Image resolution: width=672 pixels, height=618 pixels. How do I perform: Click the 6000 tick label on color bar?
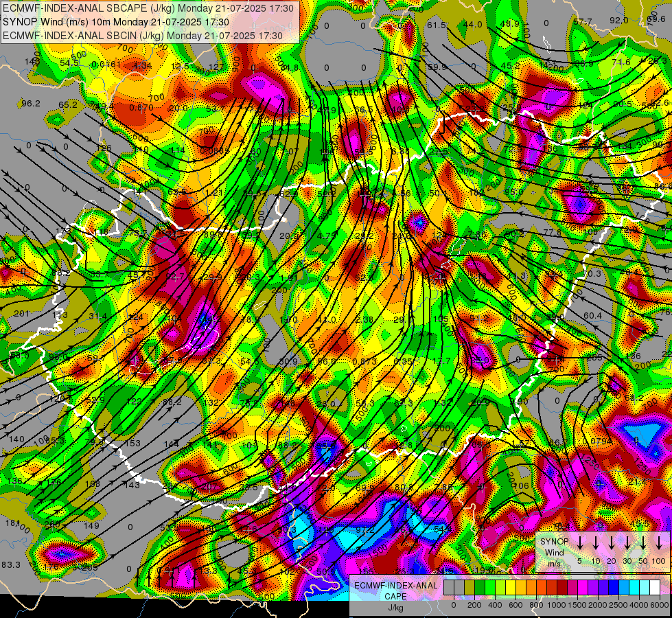click(660, 605)
